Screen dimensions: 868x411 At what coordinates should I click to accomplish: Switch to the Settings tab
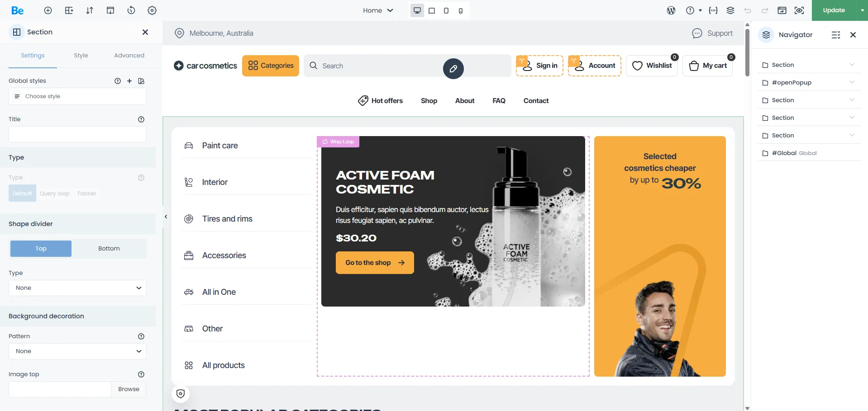(33, 56)
